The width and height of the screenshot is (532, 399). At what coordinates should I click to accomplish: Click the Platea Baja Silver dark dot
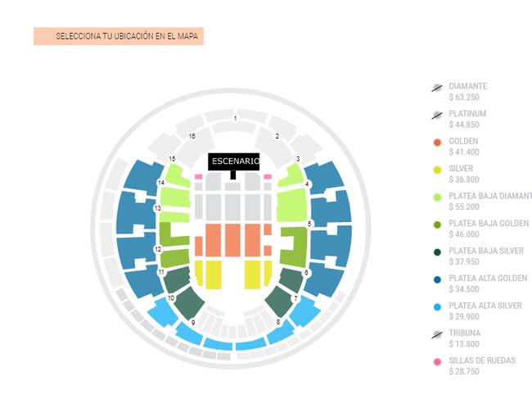(x=437, y=252)
